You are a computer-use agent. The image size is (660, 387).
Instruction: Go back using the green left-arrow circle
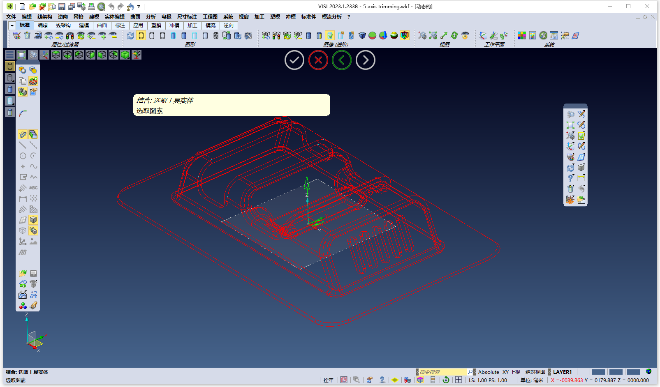341,60
